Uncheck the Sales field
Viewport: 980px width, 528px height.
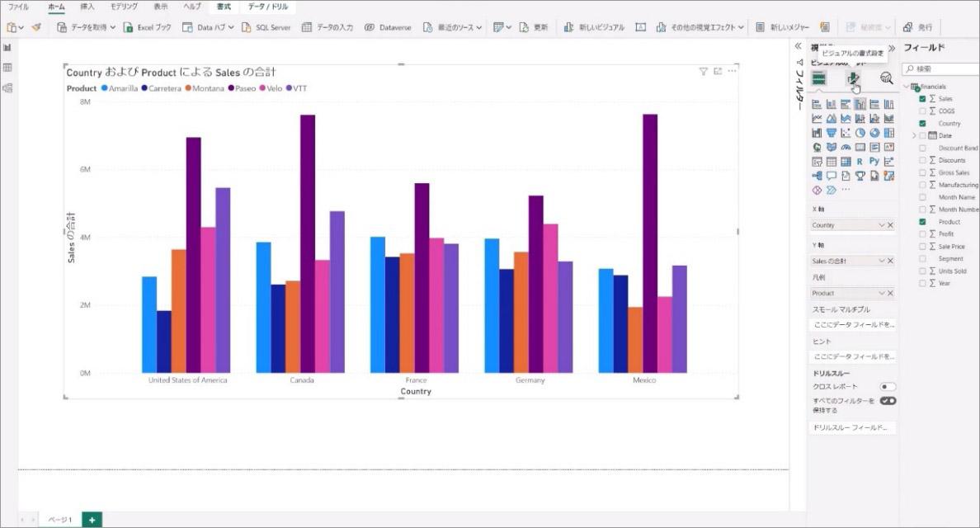click(921, 98)
